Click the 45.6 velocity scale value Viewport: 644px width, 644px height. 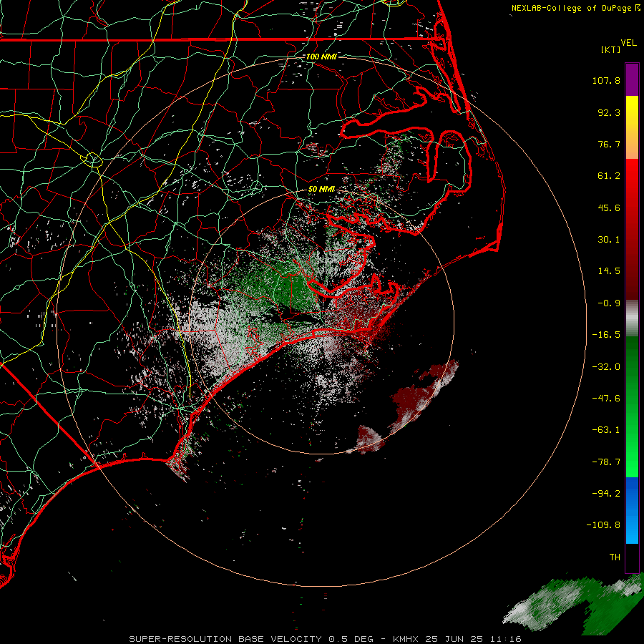tap(609, 208)
